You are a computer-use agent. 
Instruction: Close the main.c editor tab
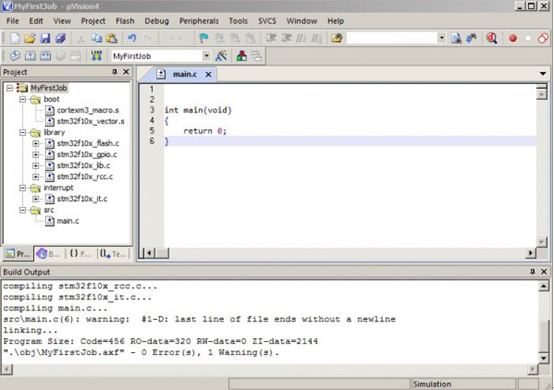(x=208, y=75)
